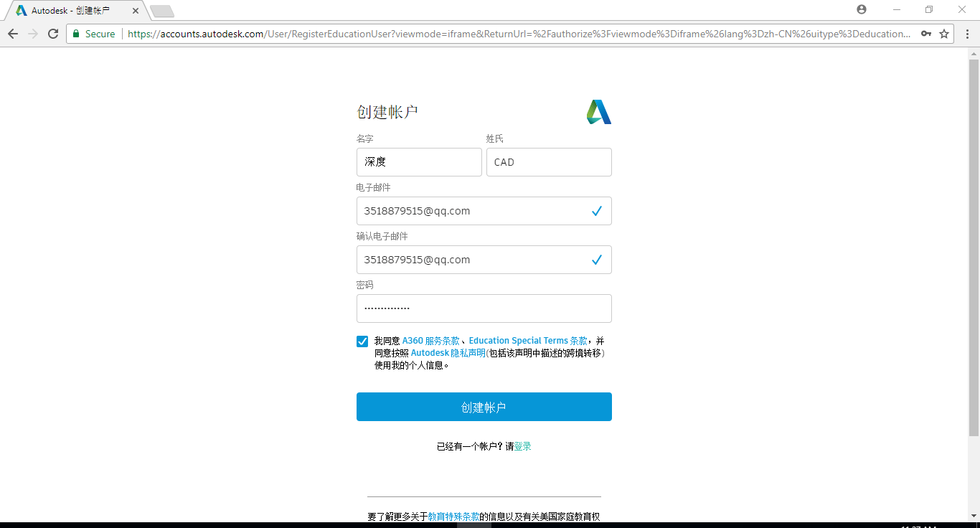Image resolution: width=980 pixels, height=528 pixels.
Task: Click the forward navigation arrow
Action: pos(33,34)
